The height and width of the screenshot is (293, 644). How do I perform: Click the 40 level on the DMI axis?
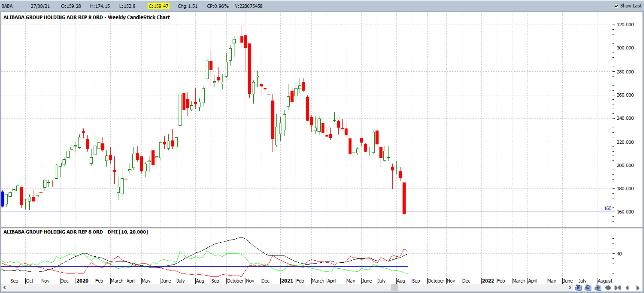pyautogui.click(x=619, y=254)
